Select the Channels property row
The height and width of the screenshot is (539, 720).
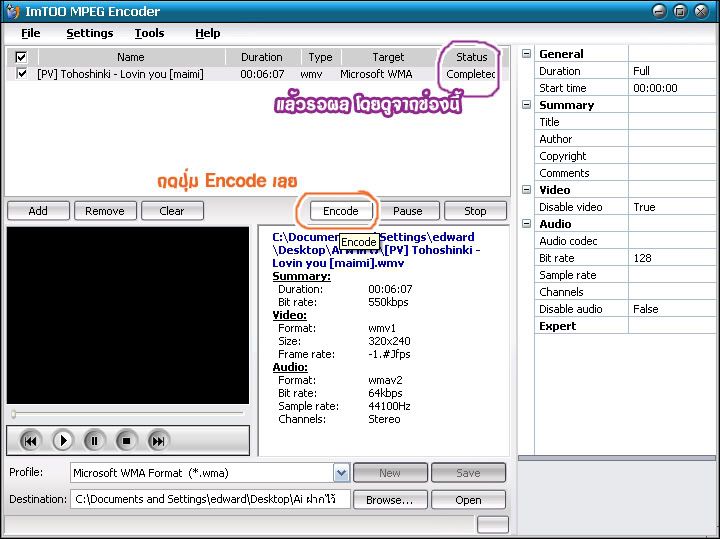point(625,292)
